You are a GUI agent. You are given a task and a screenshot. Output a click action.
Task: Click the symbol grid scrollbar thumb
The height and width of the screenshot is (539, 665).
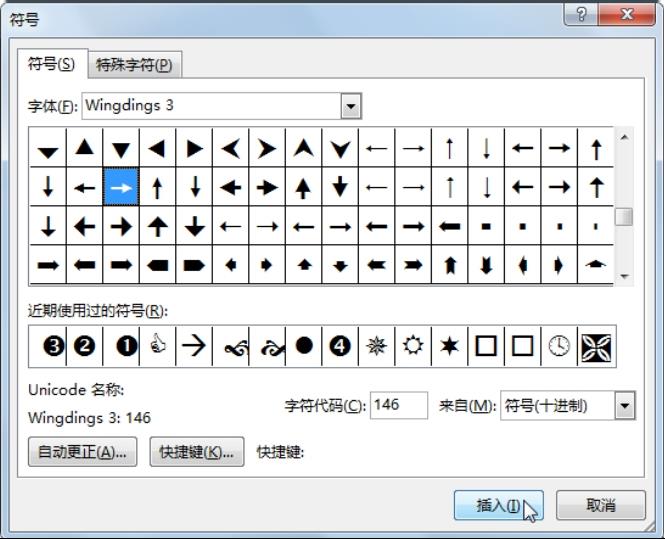(624, 216)
